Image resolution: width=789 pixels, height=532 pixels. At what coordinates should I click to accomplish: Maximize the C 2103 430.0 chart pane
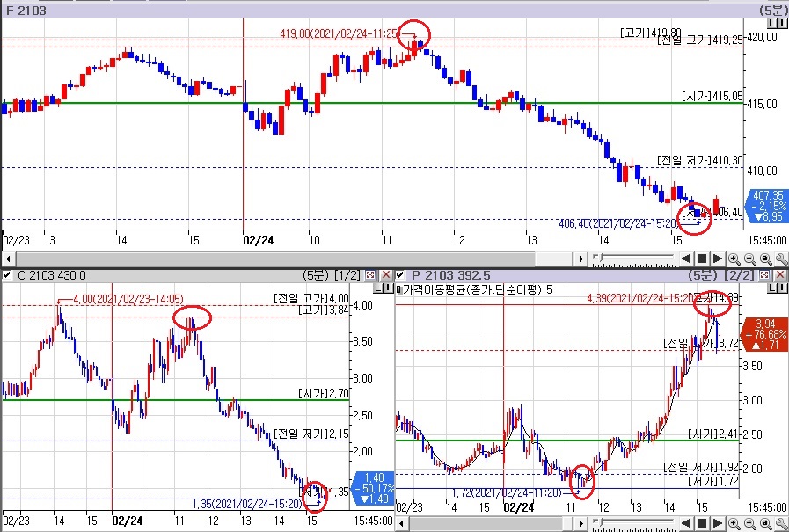[370, 275]
